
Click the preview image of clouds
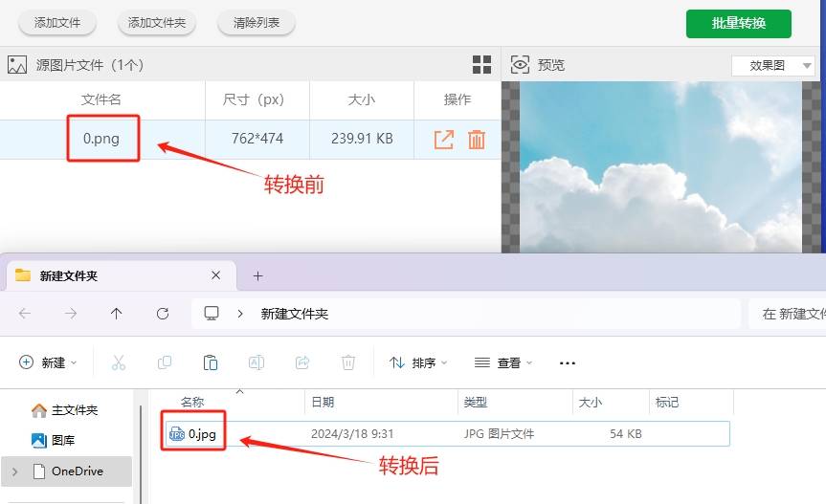pos(660,166)
